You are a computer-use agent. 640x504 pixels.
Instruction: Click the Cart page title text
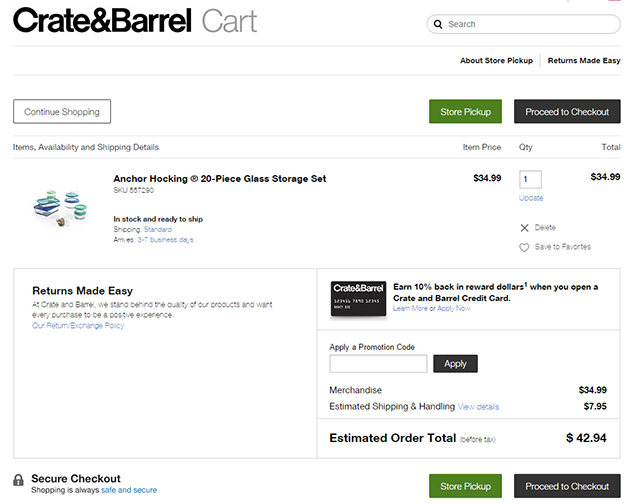pos(229,21)
